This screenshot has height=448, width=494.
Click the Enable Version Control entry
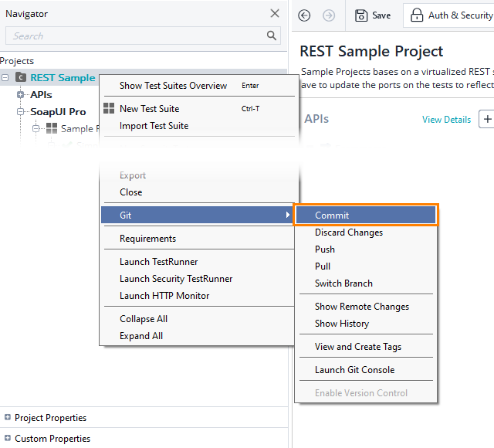tap(366, 393)
